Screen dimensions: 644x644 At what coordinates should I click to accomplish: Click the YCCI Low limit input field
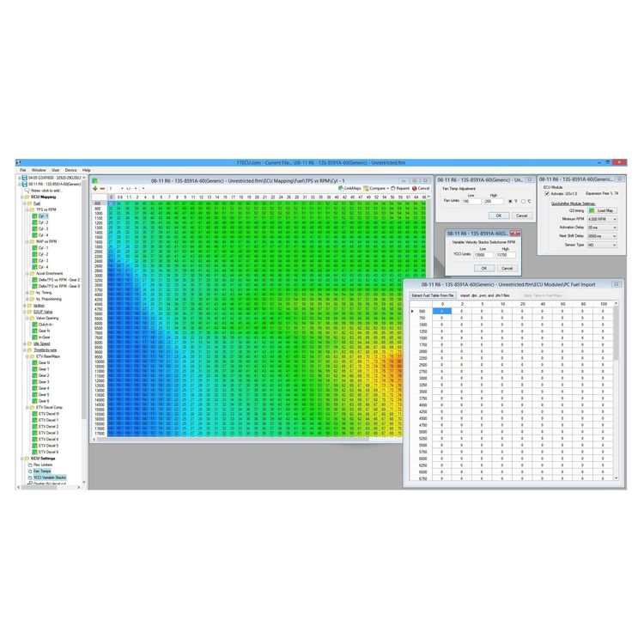(x=483, y=255)
